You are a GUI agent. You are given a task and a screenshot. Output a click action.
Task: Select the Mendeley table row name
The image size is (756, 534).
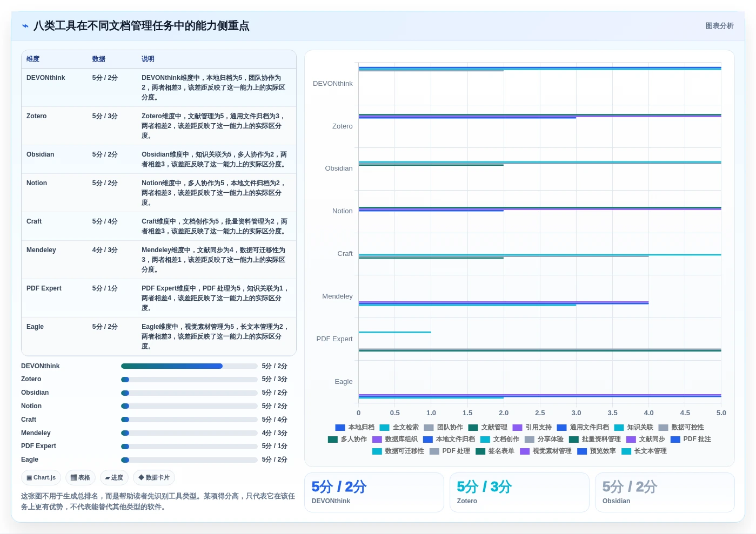tap(41, 250)
